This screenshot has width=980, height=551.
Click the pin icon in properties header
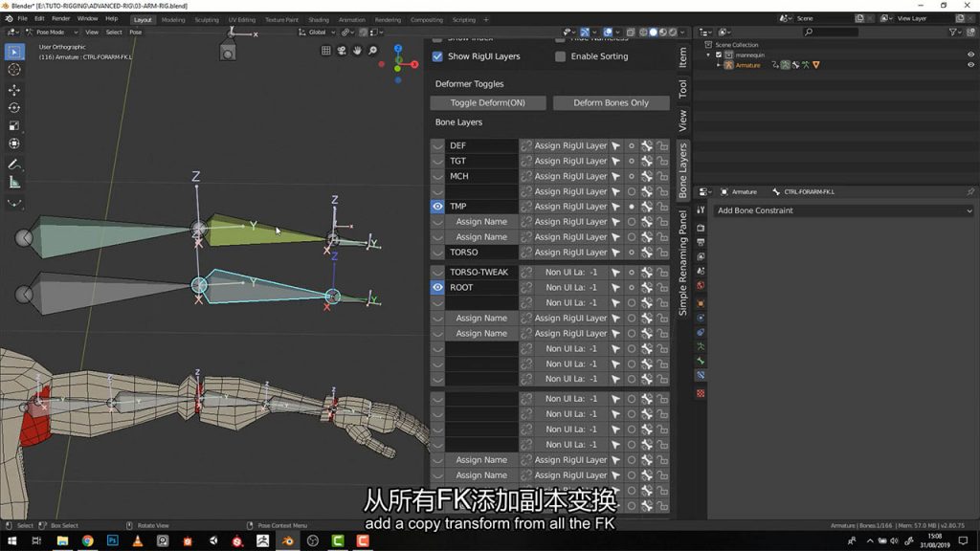click(x=970, y=191)
